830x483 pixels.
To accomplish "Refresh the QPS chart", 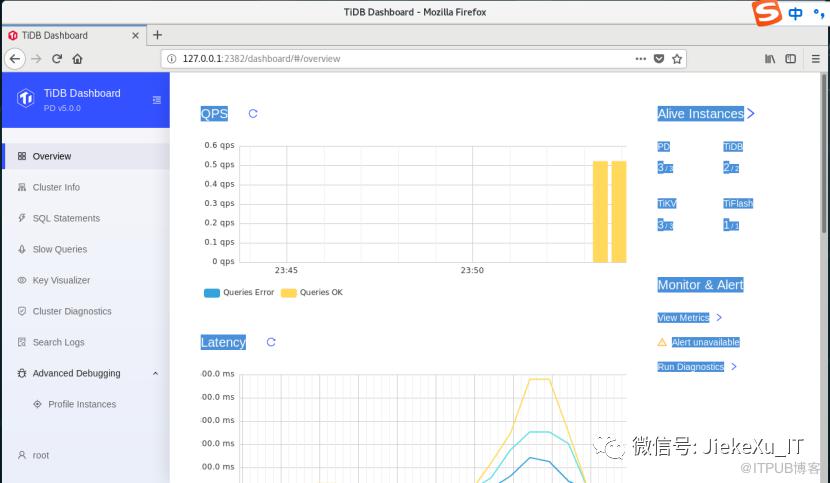I will coord(253,114).
